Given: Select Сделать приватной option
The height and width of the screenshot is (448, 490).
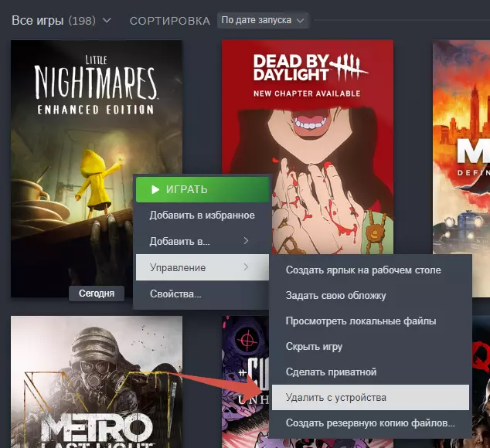Looking at the screenshot, I should tap(370, 372).
